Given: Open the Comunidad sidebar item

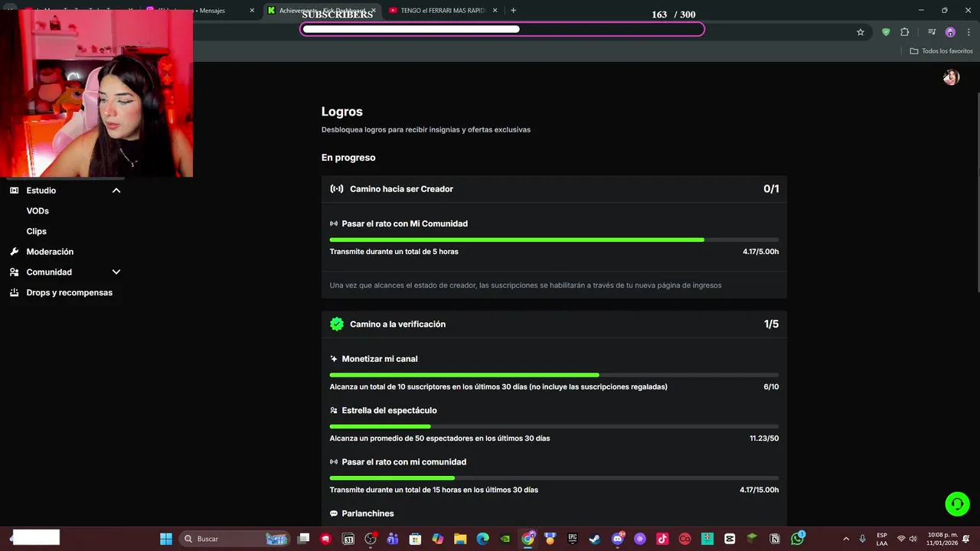Looking at the screenshot, I should 49,272.
